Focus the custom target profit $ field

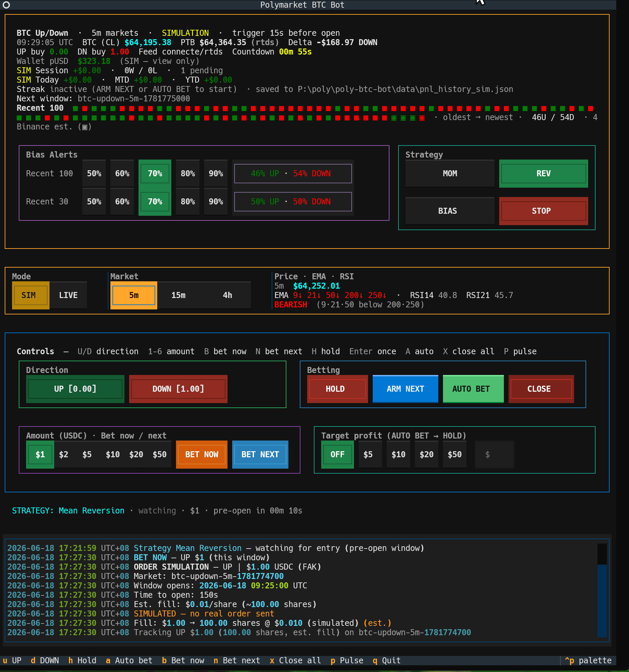coord(495,454)
